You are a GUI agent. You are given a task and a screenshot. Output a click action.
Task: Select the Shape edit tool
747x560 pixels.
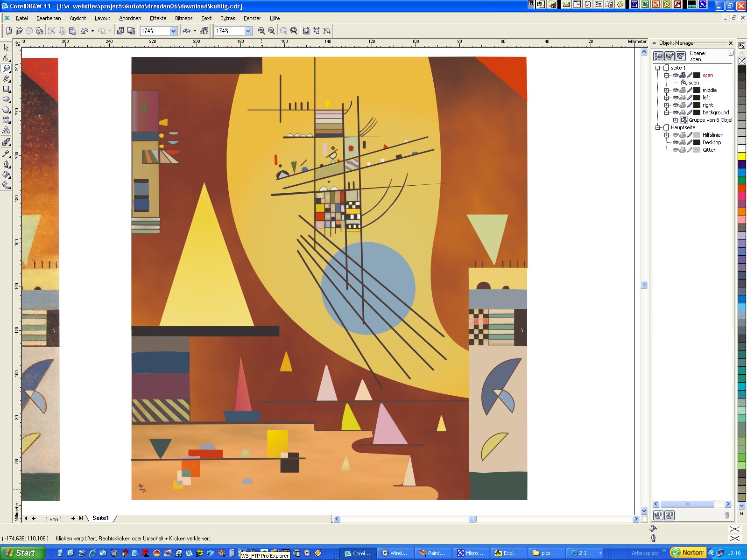(6, 58)
